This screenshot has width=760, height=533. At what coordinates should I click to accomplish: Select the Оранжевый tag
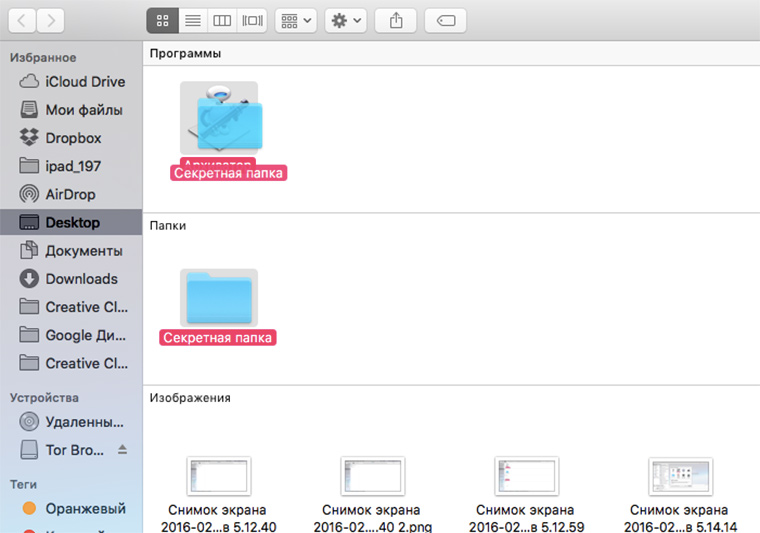(x=71, y=508)
